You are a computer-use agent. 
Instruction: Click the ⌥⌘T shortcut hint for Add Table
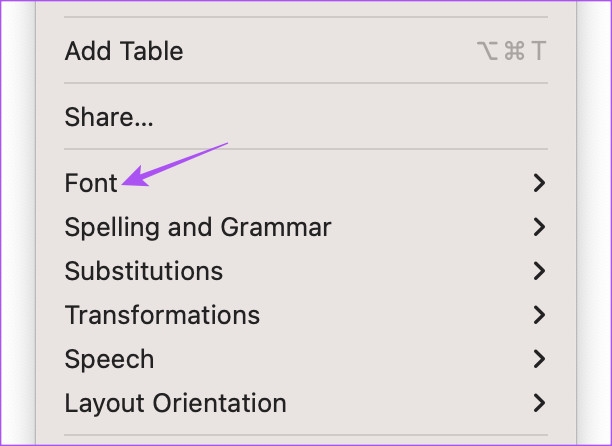(x=511, y=51)
